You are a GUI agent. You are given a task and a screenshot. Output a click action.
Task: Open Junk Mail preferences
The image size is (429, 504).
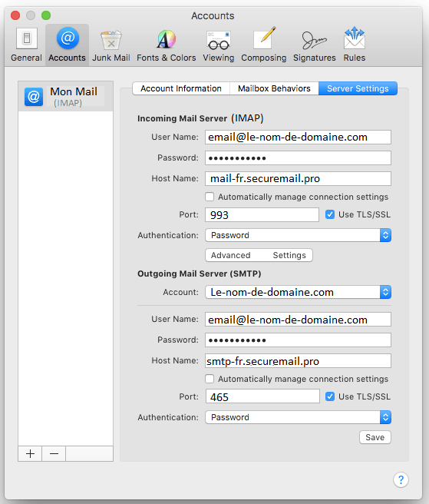[111, 45]
